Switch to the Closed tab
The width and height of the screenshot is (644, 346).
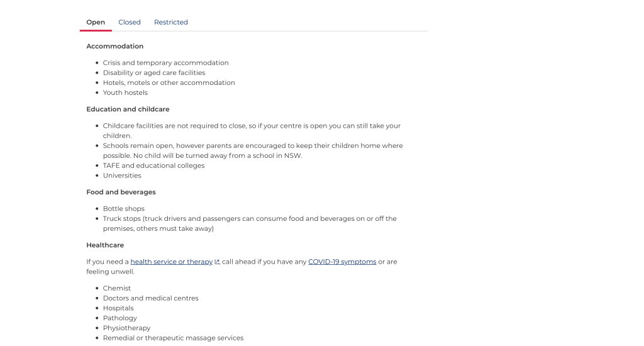(x=130, y=22)
